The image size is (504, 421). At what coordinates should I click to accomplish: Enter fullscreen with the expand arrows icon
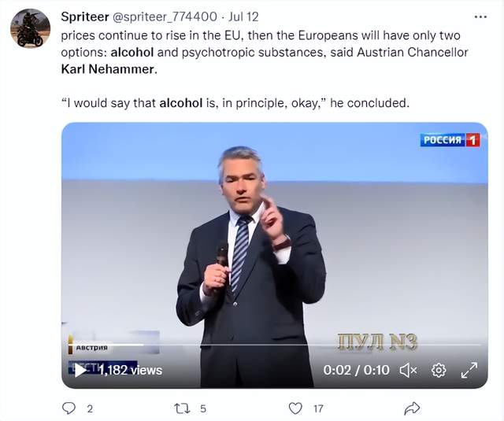coord(469,370)
